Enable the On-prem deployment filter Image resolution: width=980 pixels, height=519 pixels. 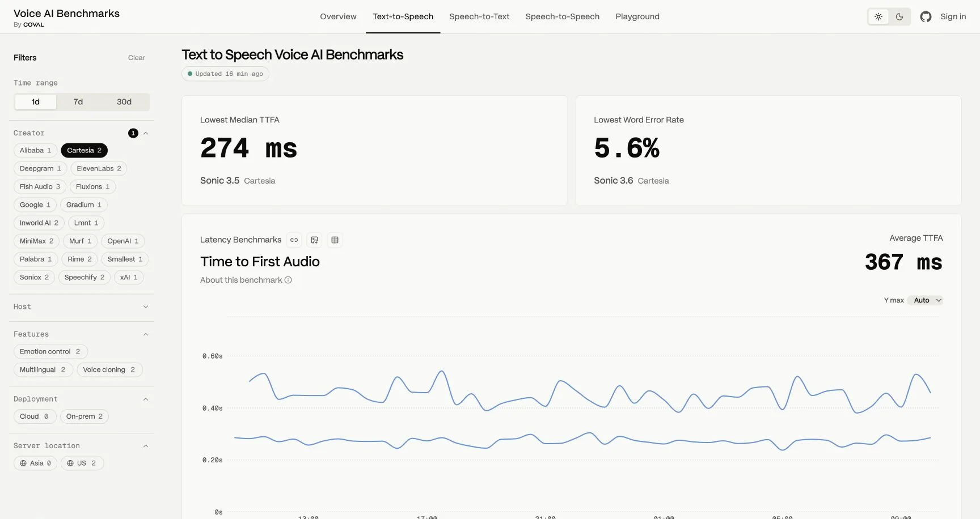[85, 416]
